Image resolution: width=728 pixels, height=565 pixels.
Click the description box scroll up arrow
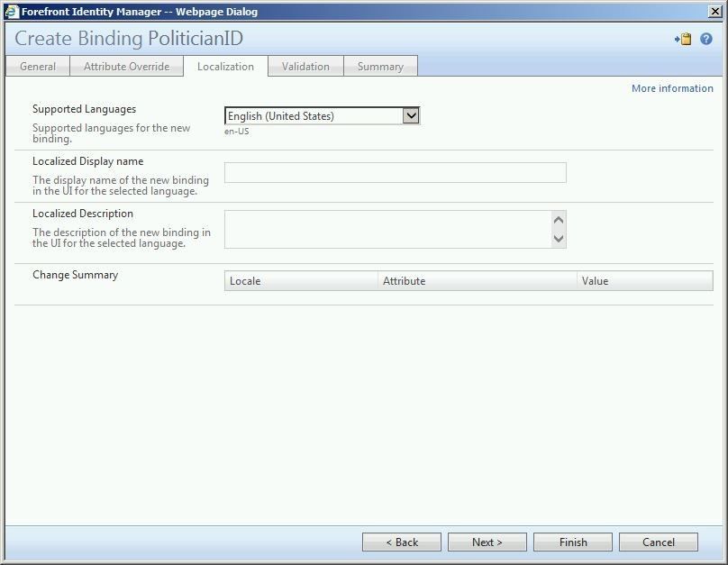tap(559, 220)
